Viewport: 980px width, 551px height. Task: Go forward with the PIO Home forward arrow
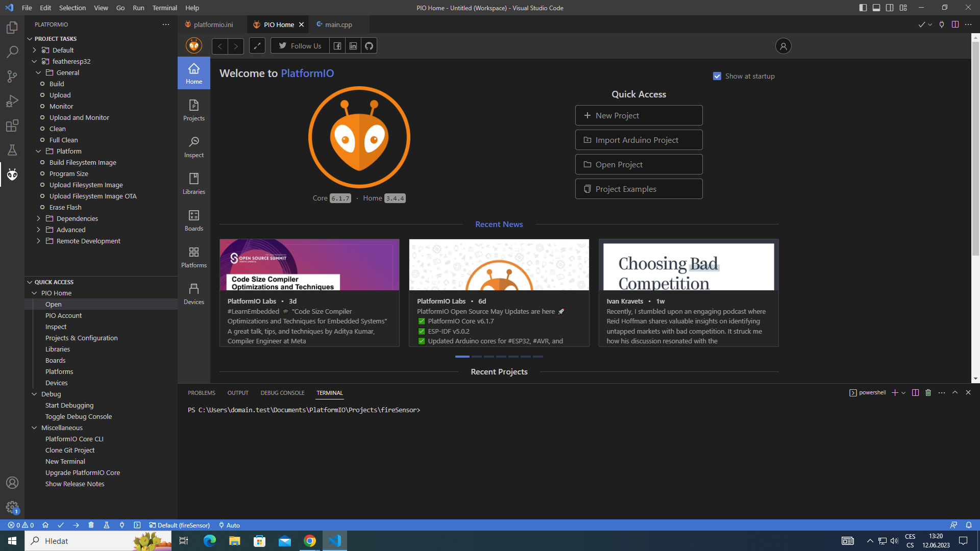[236, 46]
